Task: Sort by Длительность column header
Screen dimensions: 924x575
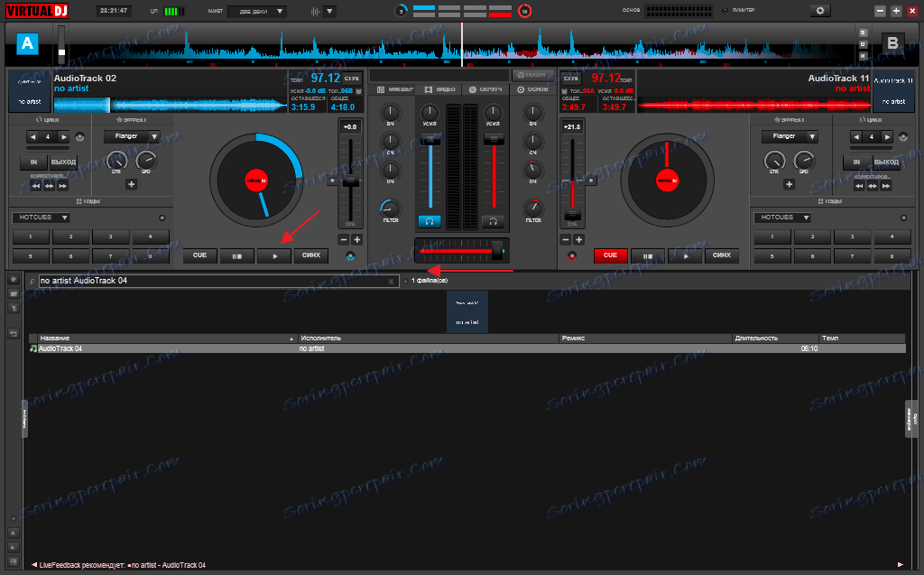Action: (x=775, y=338)
